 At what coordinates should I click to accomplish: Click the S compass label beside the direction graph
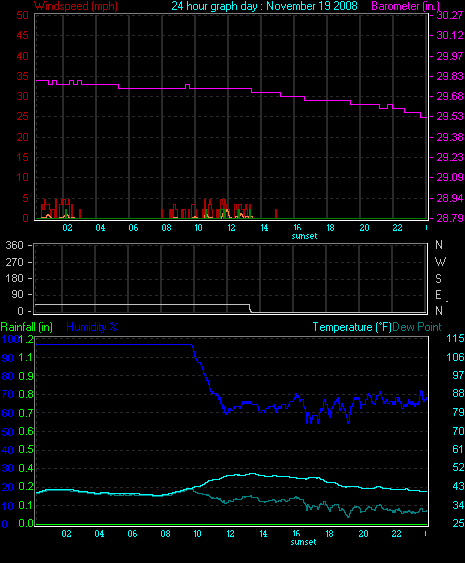[438, 279]
